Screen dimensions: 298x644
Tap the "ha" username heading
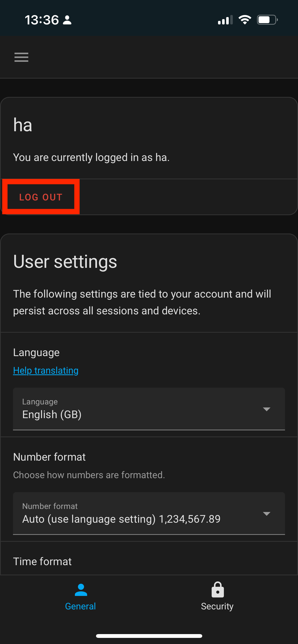point(23,125)
